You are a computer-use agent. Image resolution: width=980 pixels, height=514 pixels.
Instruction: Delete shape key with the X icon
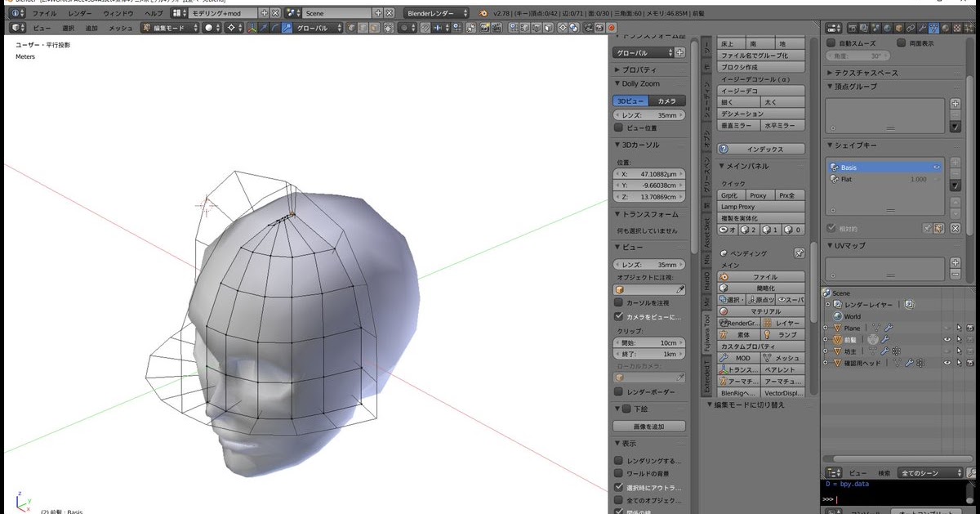(955, 228)
